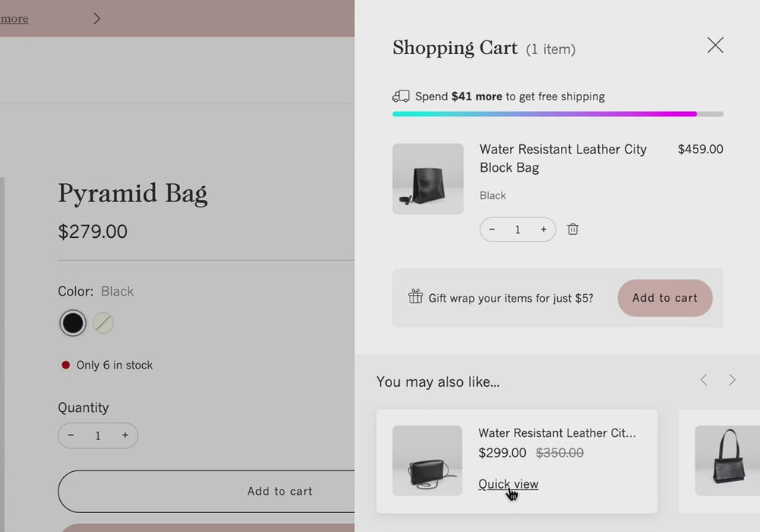Image resolution: width=760 pixels, height=532 pixels.
Task: Open the recommended crossbody bag thumbnail
Action: [427, 461]
